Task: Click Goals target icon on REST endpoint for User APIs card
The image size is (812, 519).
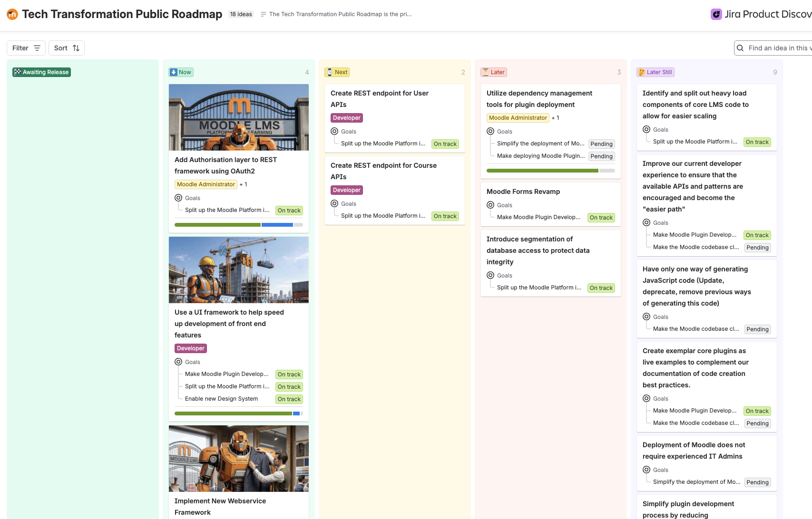Action: tap(334, 131)
